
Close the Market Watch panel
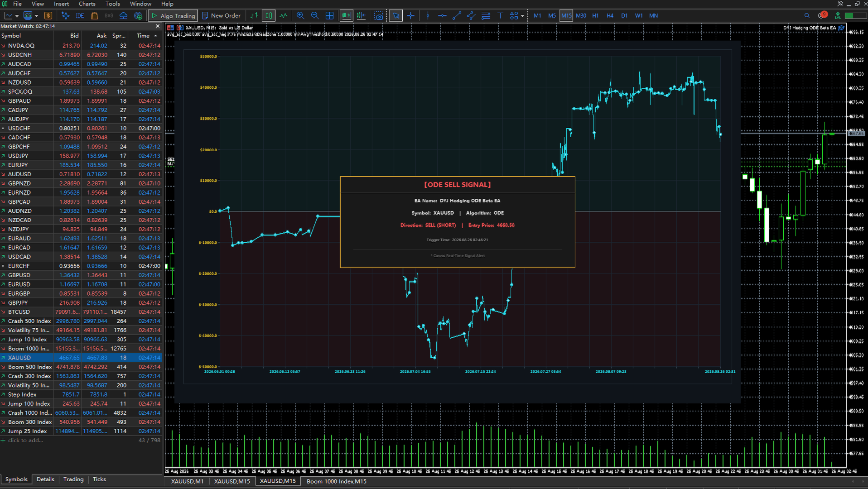[158, 26]
